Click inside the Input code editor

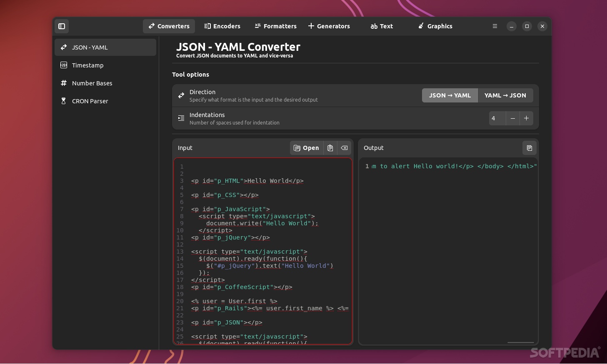tap(262, 250)
